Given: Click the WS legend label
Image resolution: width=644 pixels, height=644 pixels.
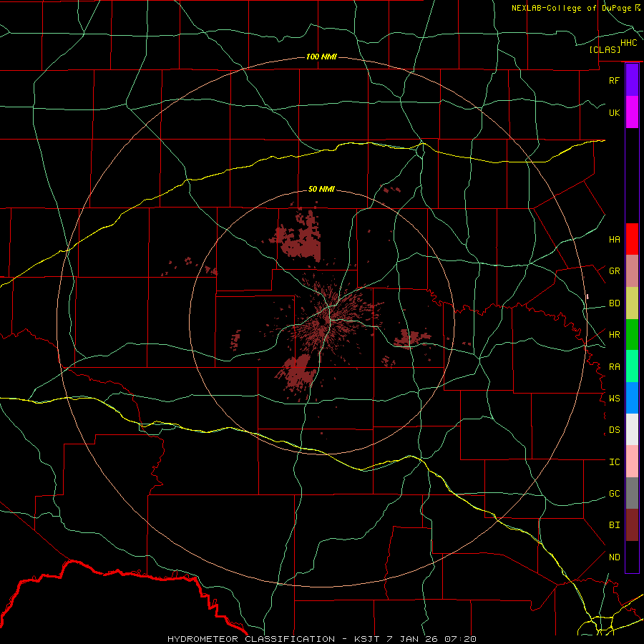Looking at the screenshot, I should (614, 398).
